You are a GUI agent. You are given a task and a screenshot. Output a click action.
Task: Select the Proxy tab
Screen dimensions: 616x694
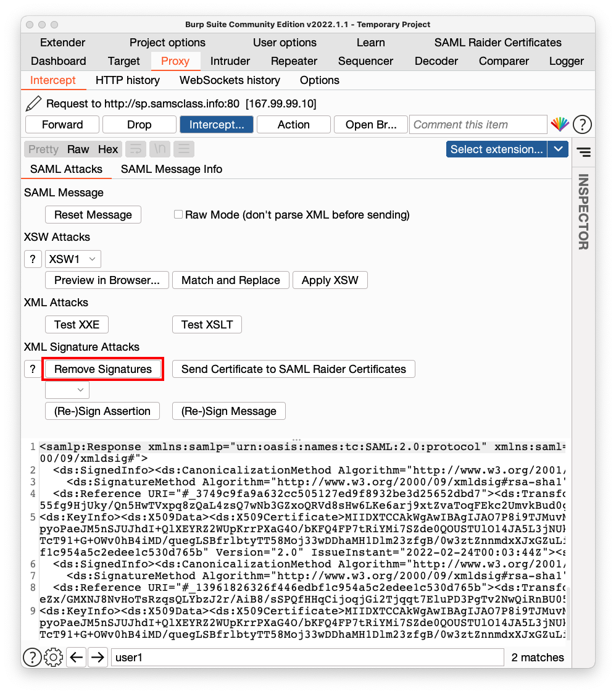point(175,61)
